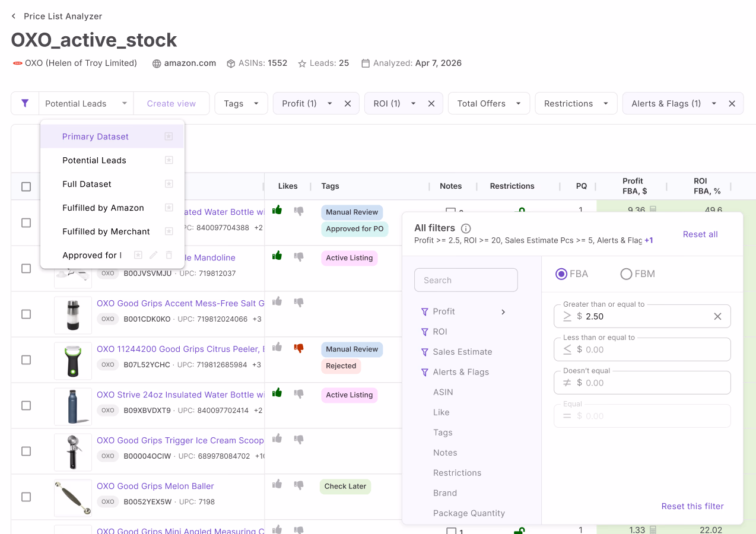
Task: Select checkbox for Mess-Free Salt Grinder row
Action: [26, 314]
